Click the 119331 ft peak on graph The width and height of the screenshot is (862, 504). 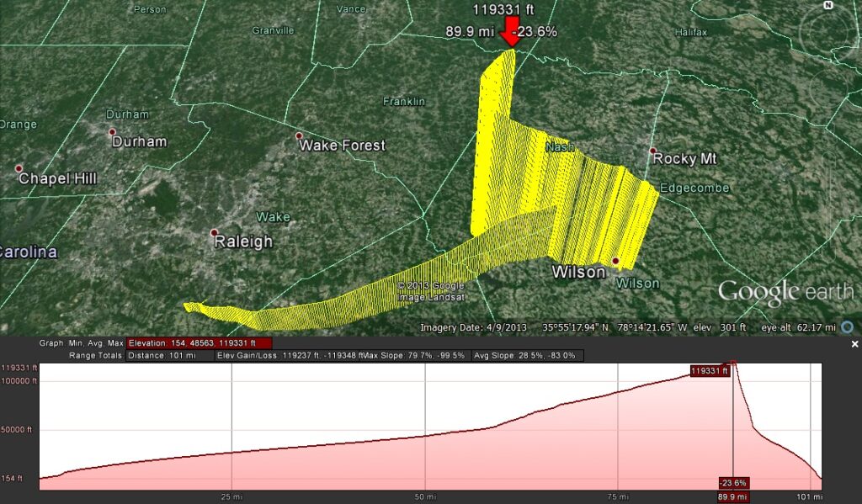click(x=732, y=363)
